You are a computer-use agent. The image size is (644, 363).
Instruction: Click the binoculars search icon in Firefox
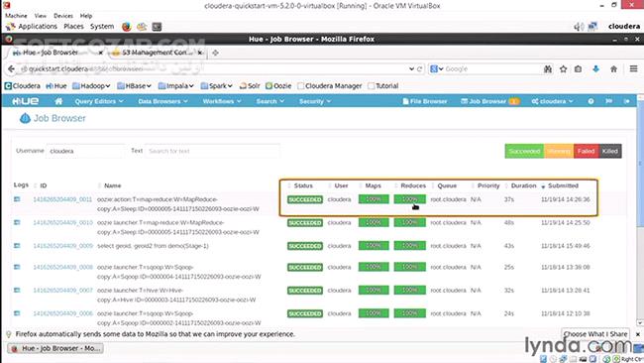click(x=548, y=69)
